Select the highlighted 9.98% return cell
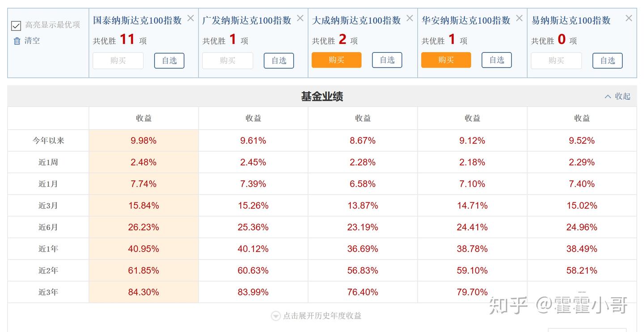The image size is (644, 332). pos(143,140)
